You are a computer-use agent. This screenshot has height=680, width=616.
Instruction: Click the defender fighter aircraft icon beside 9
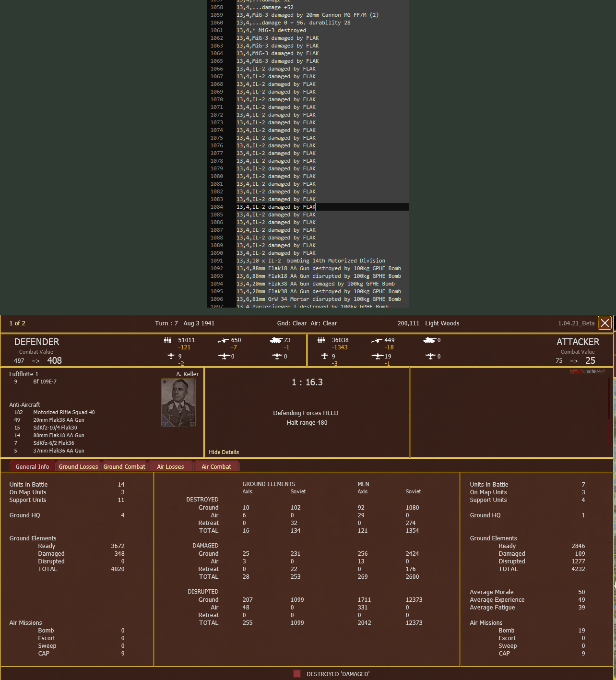(x=171, y=356)
